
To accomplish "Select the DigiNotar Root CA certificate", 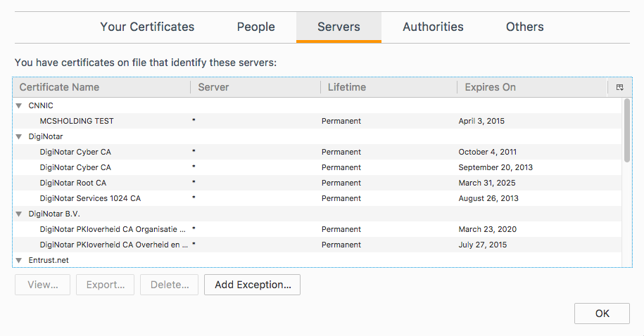I will click(x=317, y=183).
